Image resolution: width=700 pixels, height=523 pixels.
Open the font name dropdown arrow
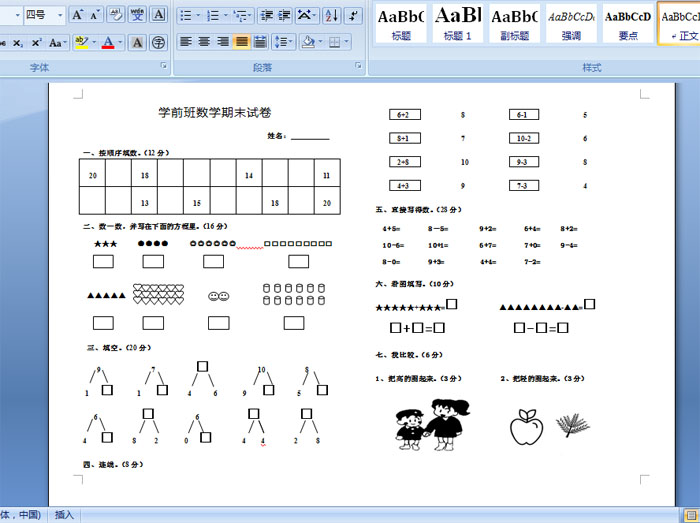18,15
